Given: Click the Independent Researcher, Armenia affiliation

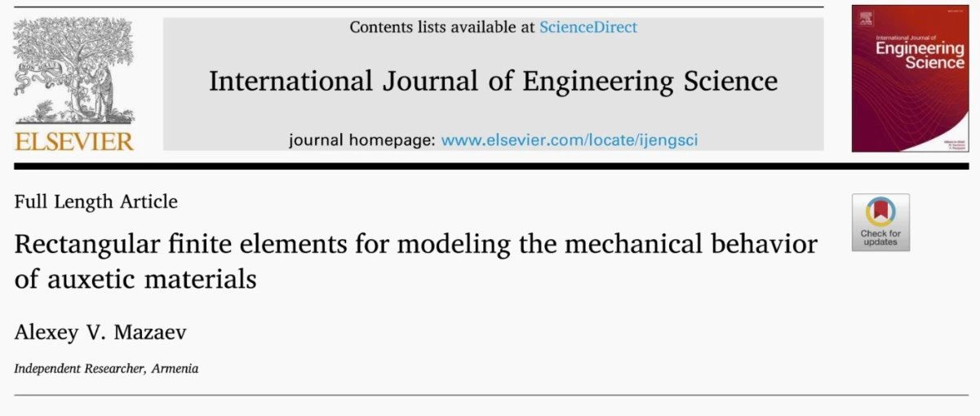Looking at the screenshot, I should [x=106, y=369].
